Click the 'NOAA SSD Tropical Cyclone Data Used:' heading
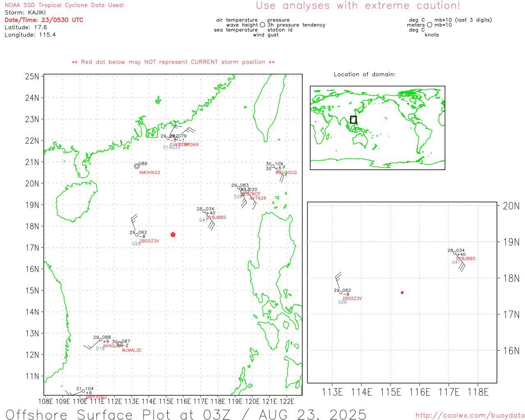 [64, 5]
